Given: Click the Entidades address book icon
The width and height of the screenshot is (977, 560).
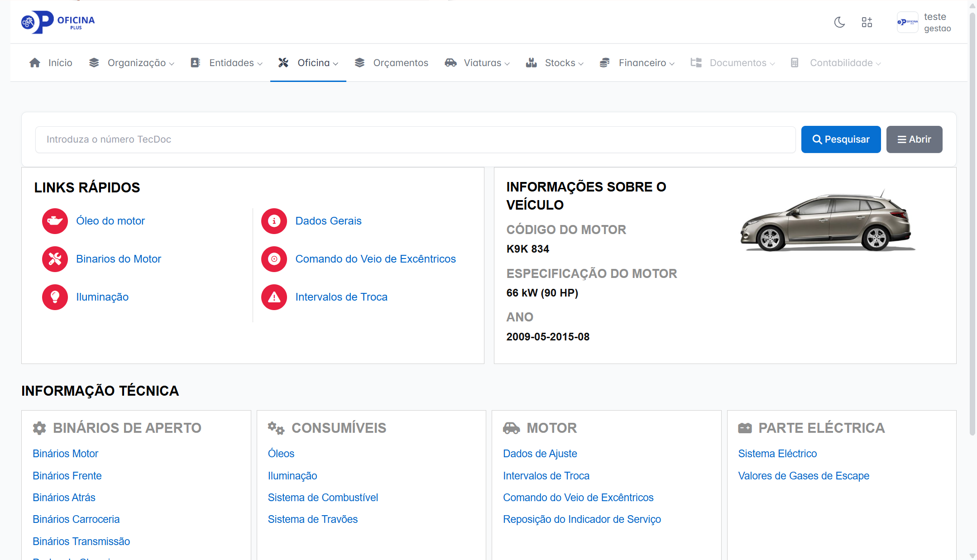Looking at the screenshot, I should [x=195, y=63].
